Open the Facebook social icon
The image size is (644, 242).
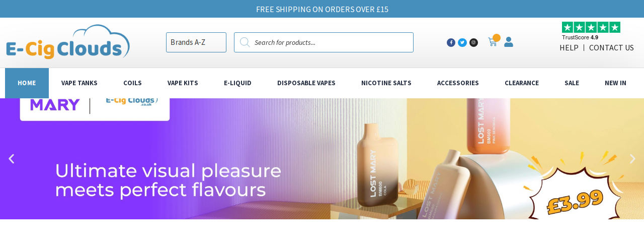click(451, 42)
